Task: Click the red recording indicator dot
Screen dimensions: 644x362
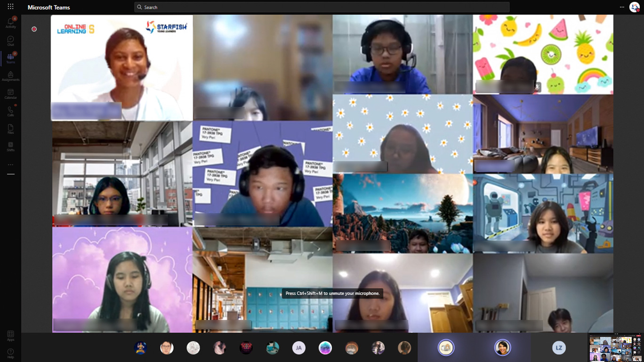Action: [34, 29]
